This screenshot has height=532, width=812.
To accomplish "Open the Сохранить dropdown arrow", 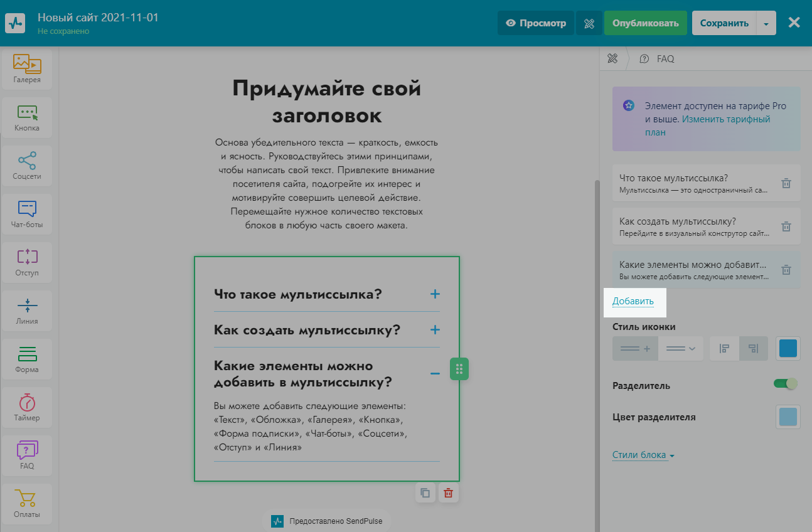I will (766, 23).
